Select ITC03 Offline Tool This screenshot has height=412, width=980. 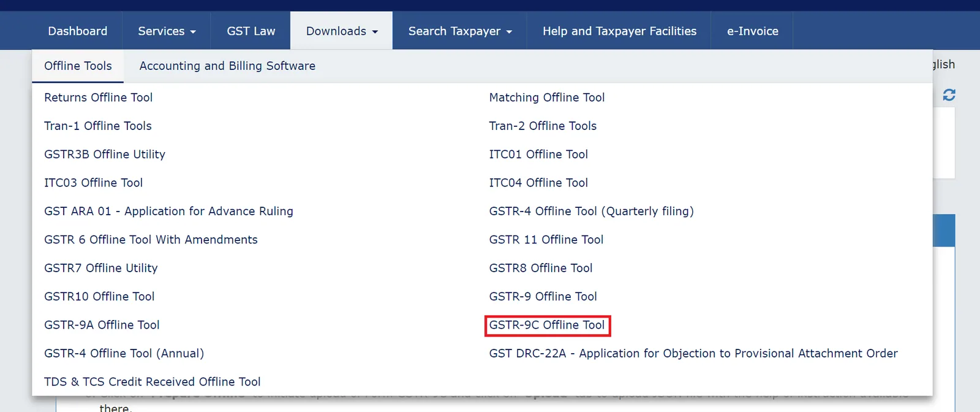tap(94, 183)
